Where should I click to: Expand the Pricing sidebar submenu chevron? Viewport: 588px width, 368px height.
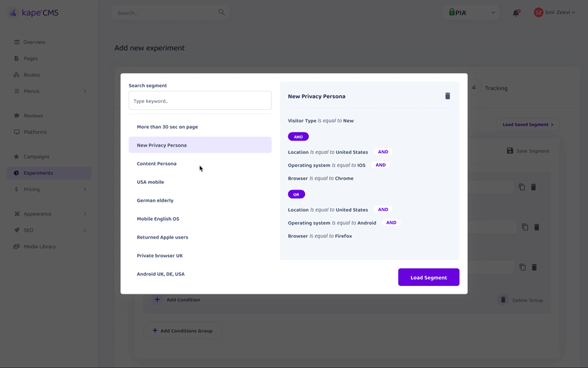click(x=85, y=190)
